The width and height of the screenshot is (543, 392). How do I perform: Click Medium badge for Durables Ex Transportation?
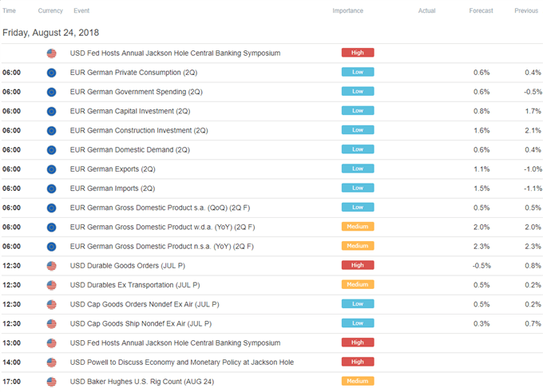point(358,285)
